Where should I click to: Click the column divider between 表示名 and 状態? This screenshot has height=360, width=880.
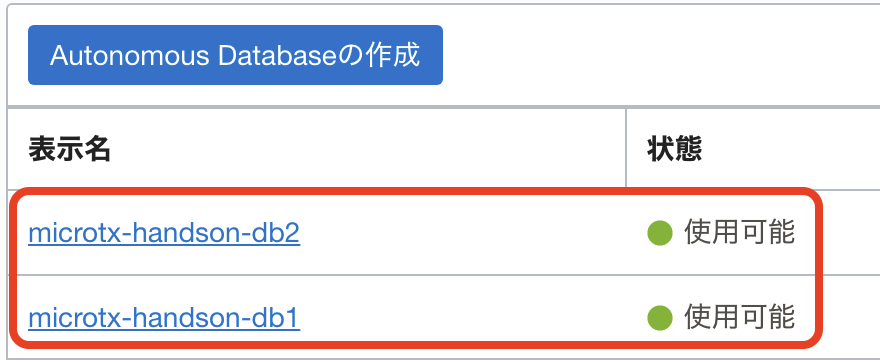[626, 148]
